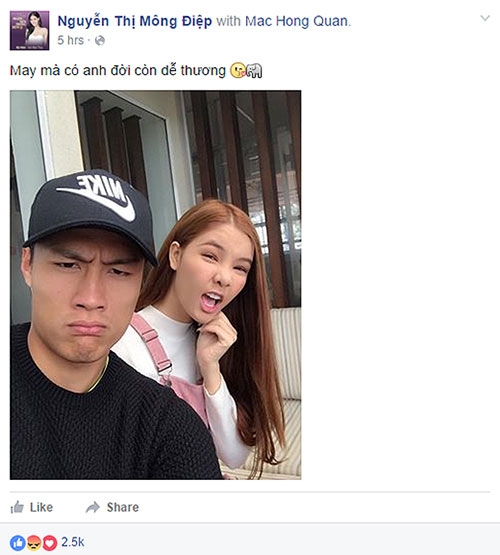This screenshot has height=555, width=500.
Task: Click the blue like reaction icon
Action: tap(17, 543)
